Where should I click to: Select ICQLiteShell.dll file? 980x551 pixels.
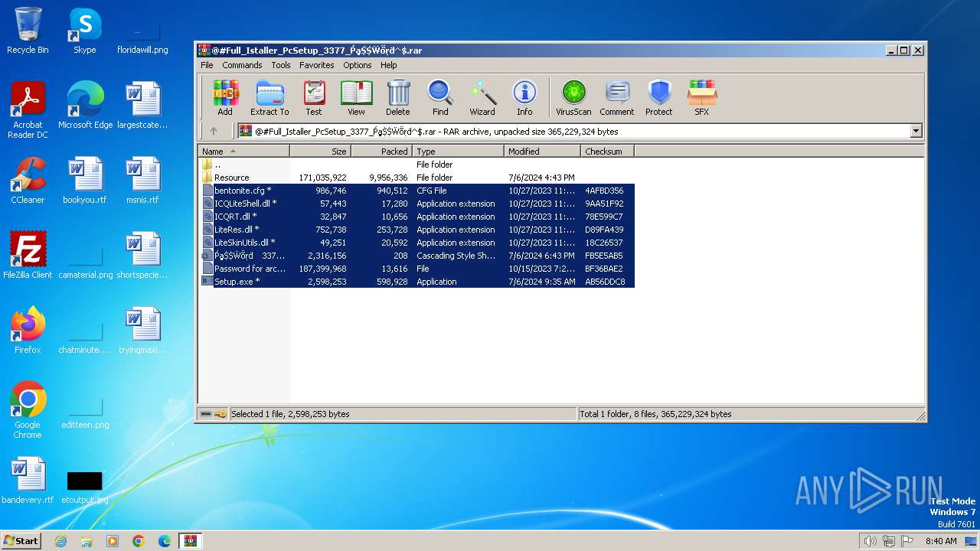pyautogui.click(x=416, y=204)
